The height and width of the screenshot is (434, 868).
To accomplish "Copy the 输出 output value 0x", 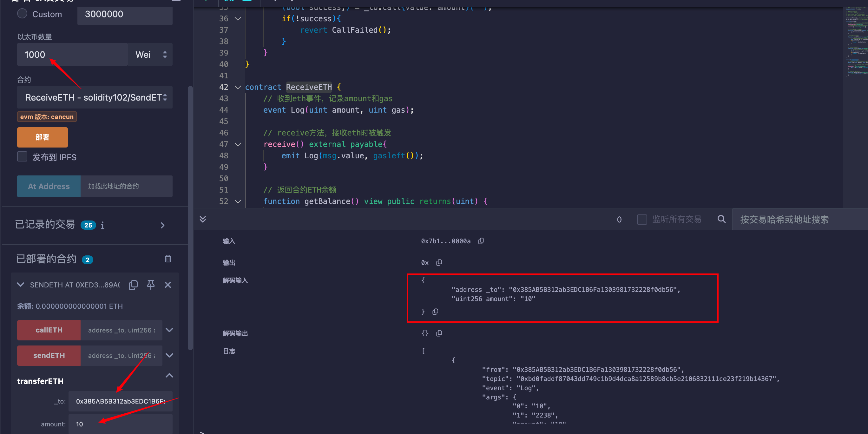I will [439, 262].
